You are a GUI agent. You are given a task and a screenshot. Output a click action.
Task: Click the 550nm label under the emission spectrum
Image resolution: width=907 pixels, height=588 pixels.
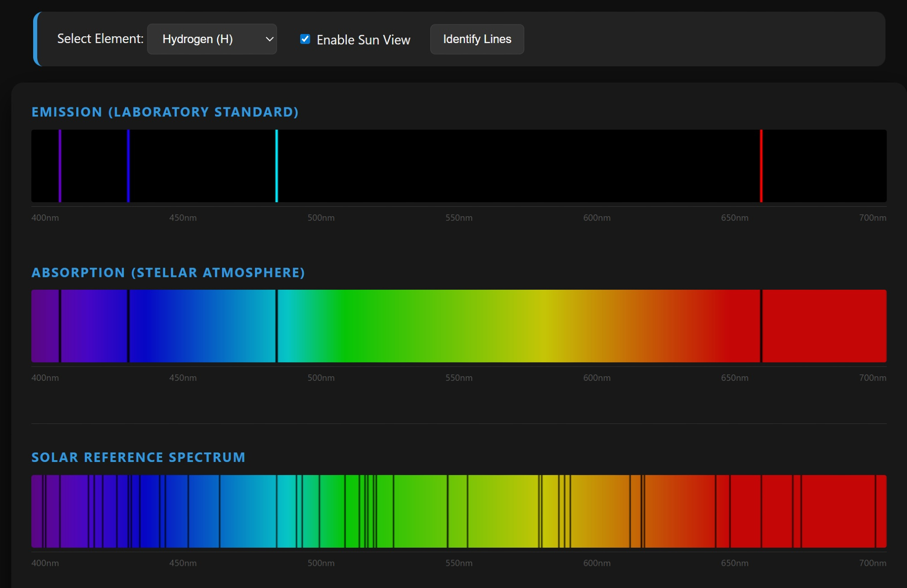[x=458, y=218]
